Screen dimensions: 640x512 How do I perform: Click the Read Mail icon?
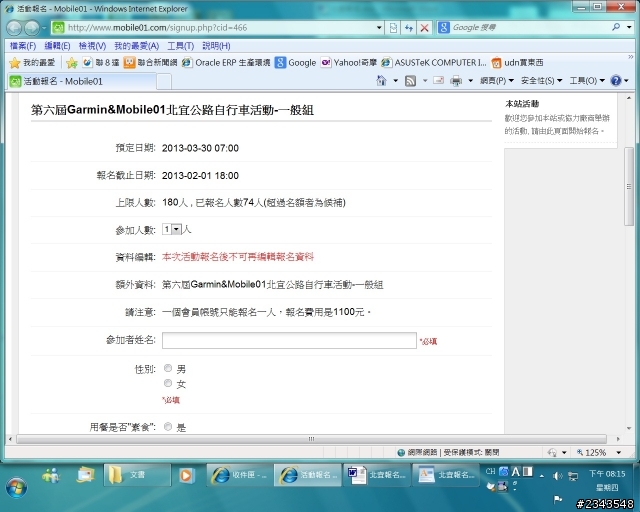438,80
